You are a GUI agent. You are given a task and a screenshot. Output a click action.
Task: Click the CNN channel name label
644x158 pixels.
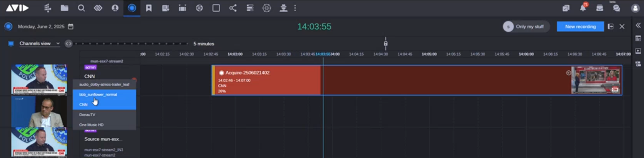(x=90, y=76)
